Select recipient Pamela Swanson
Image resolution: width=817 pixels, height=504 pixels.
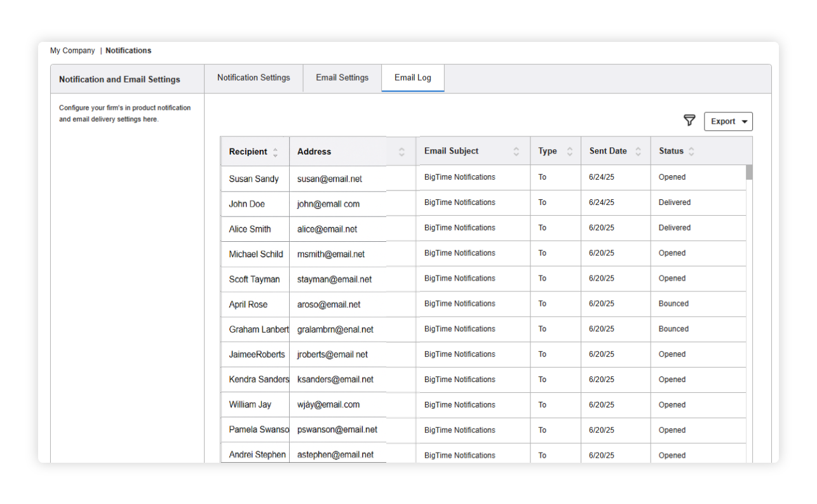pyautogui.click(x=259, y=430)
